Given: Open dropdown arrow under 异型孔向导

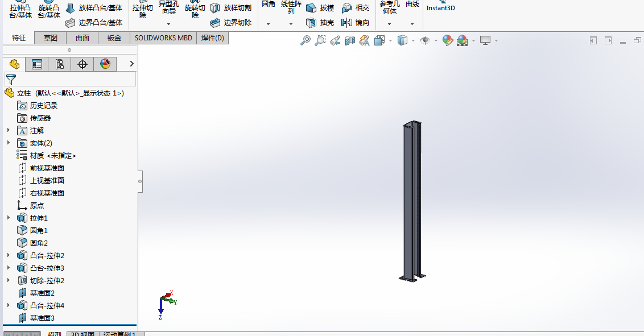Looking at the screenshot, I should coord(168,24).
